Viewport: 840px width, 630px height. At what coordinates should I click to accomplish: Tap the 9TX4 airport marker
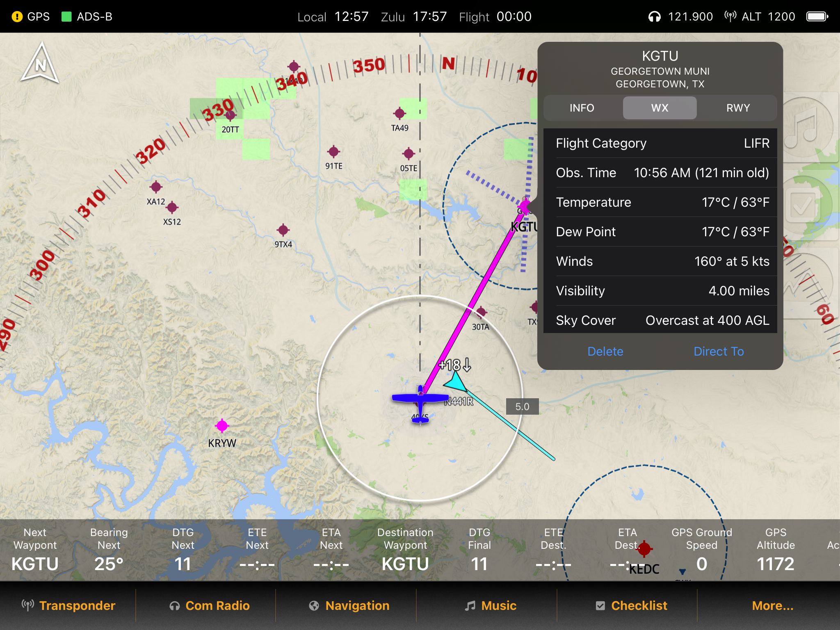pos(283,231)
